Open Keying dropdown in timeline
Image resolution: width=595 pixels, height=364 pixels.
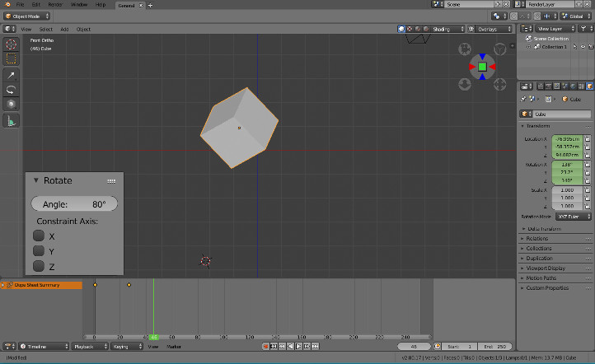(x=127, y=346)
